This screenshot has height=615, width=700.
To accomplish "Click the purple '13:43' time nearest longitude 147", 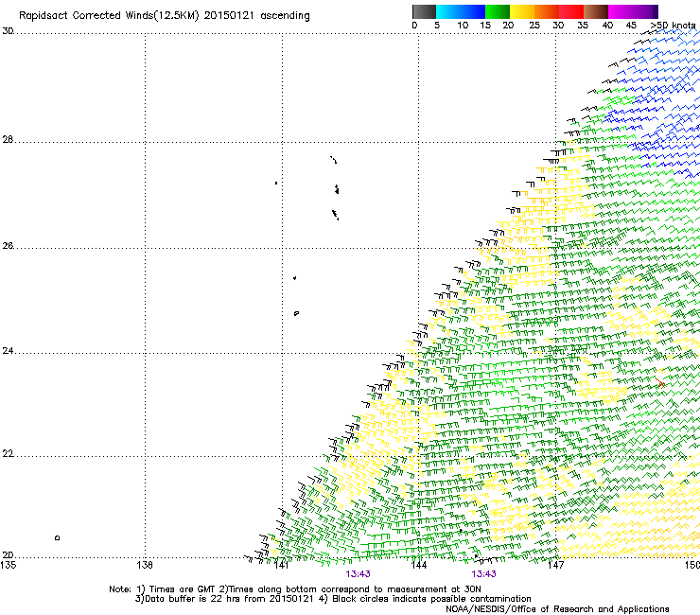I will pyautogui.click(x=484, y=574).
